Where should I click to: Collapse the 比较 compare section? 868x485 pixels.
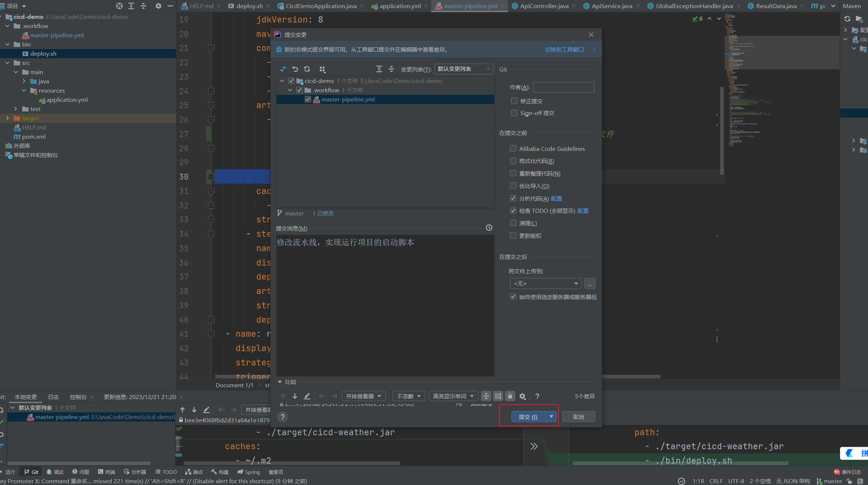coord(280,382)
